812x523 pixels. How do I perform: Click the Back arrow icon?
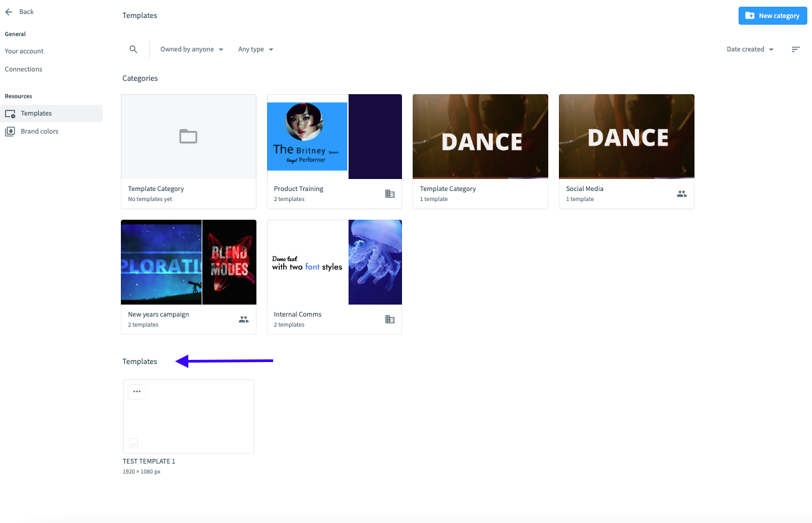click(x=9, y=12)
